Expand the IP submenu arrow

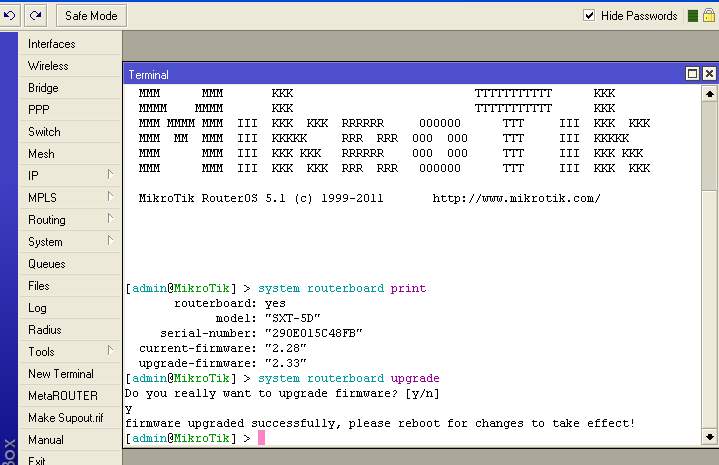click(110, 175)
